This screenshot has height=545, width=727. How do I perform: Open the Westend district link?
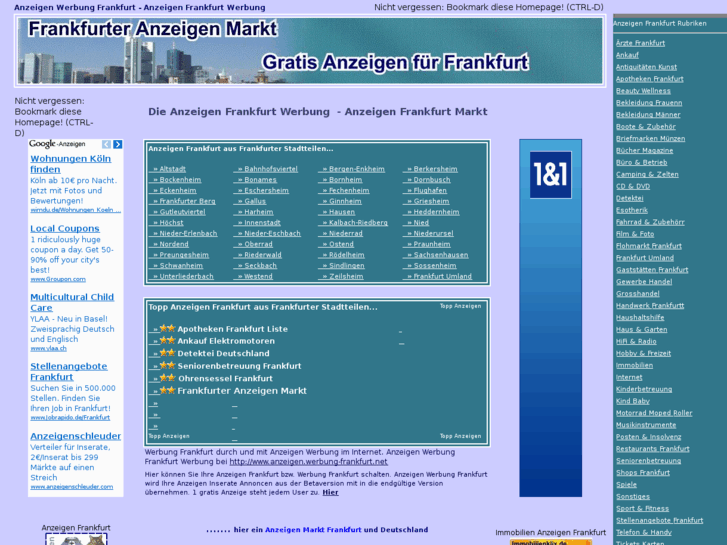[x=258, y=276]
